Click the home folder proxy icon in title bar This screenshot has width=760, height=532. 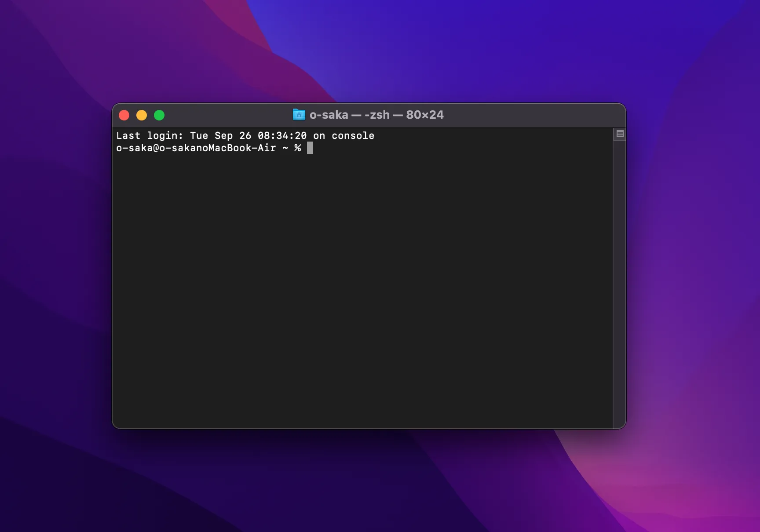coord(299,115)
